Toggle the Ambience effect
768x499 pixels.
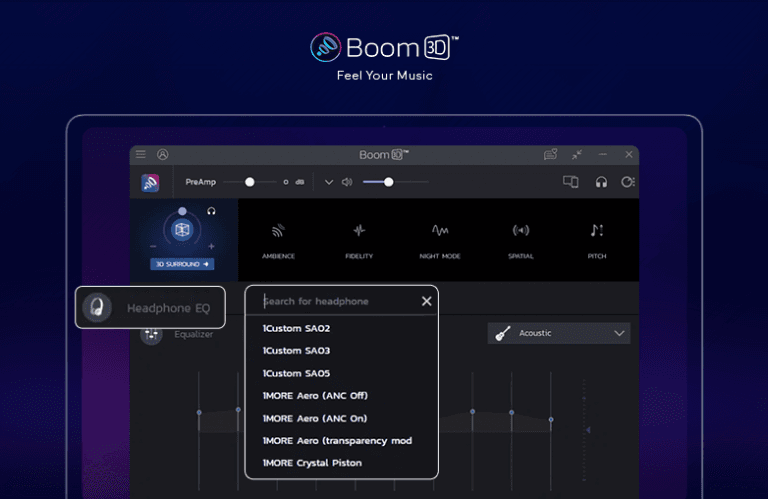pos(278,241)
